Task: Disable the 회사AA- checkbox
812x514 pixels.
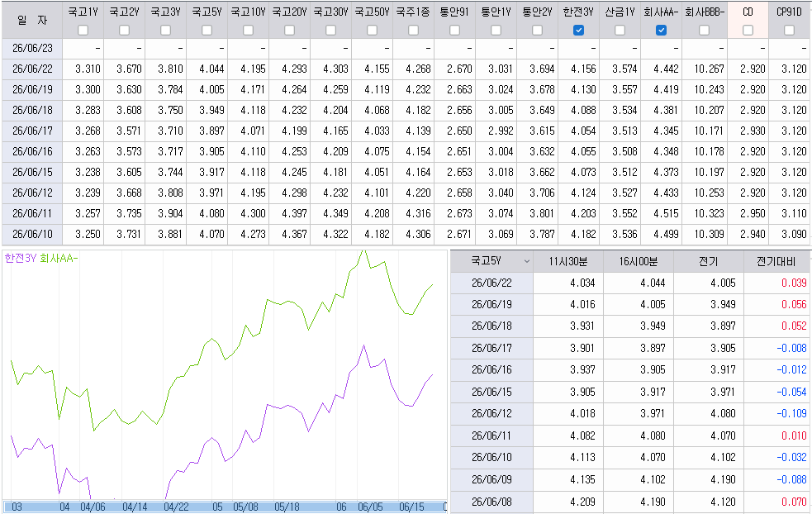Action: [x=661, y=31]
